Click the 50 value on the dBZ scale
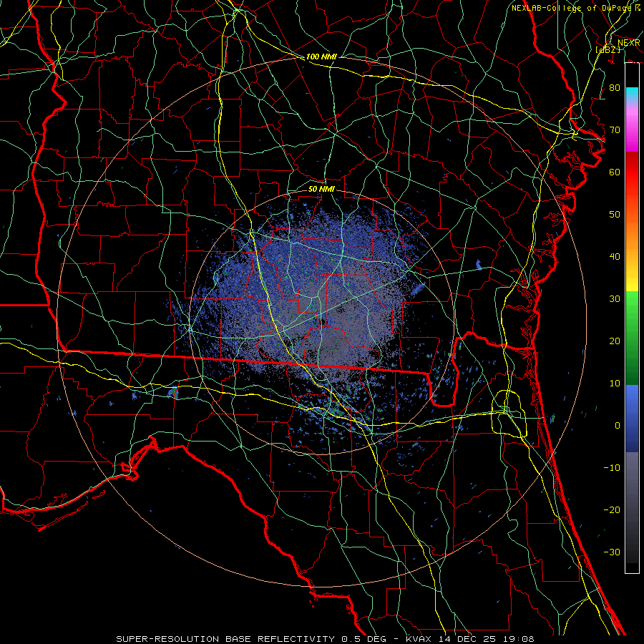The image size is (644, 644). 615,215
